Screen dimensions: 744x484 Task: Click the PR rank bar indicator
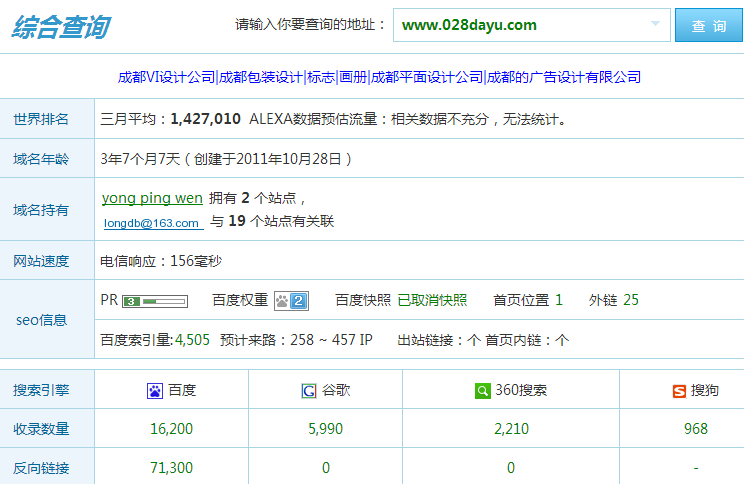(x=155, y=300)
